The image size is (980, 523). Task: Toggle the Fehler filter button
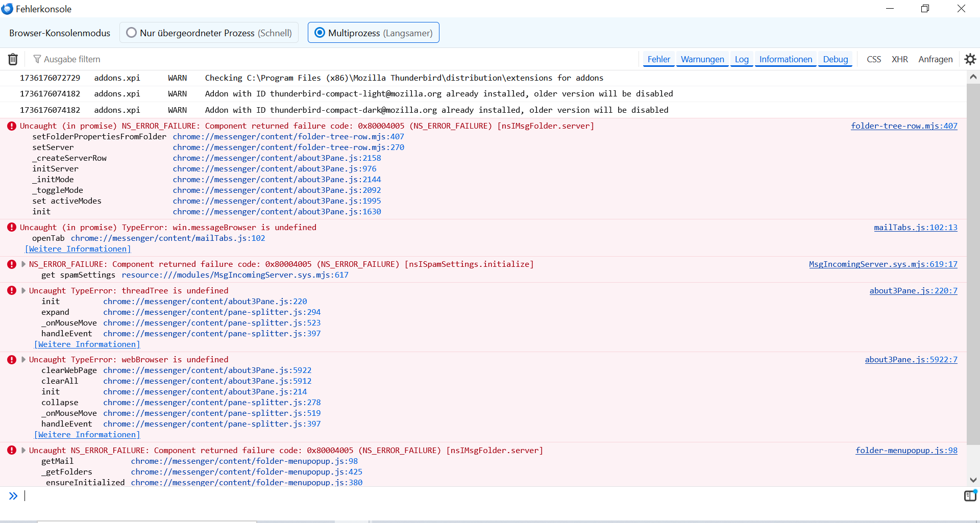(x=658, y=59)
